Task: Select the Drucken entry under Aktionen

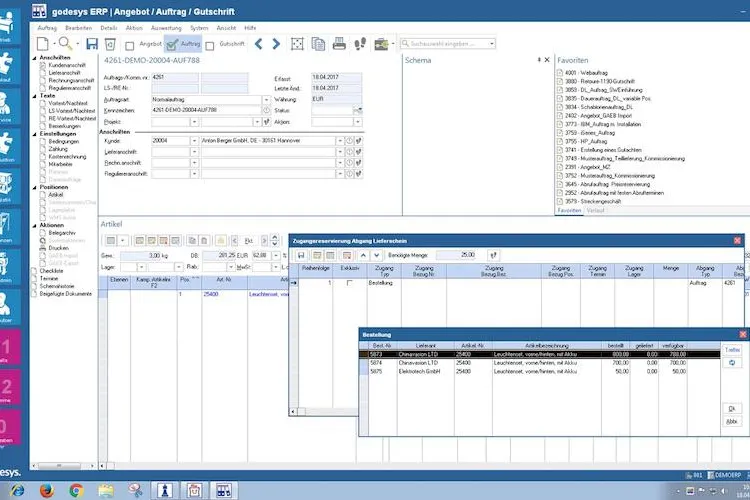Action: coord(58,248)
